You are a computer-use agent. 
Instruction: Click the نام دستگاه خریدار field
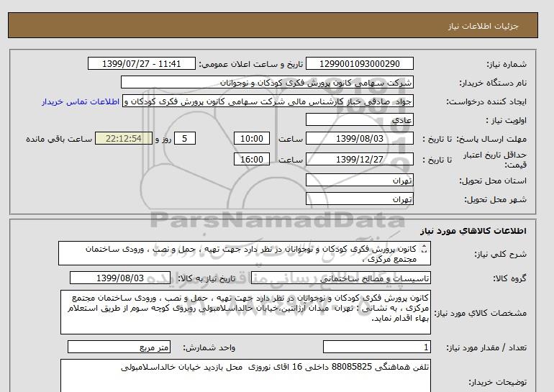[x=267, y=82]
